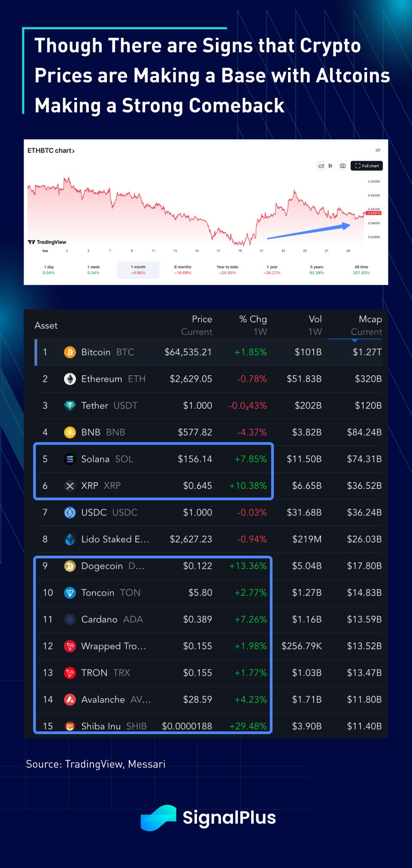Click the red current price label 0.04073
Image resolution: width=412 pixels, height=868 pixels.
pos(373,213)
